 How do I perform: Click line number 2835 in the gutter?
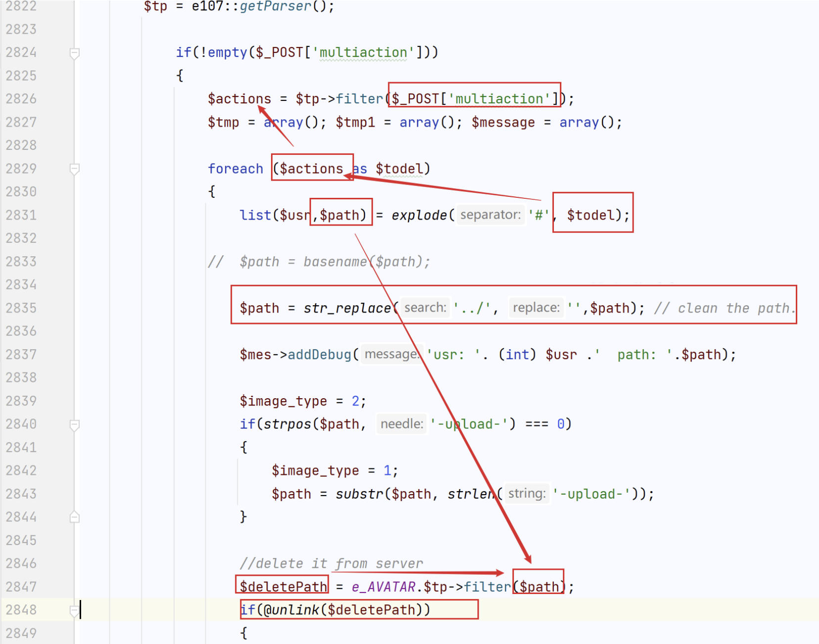tap(21, 308)
